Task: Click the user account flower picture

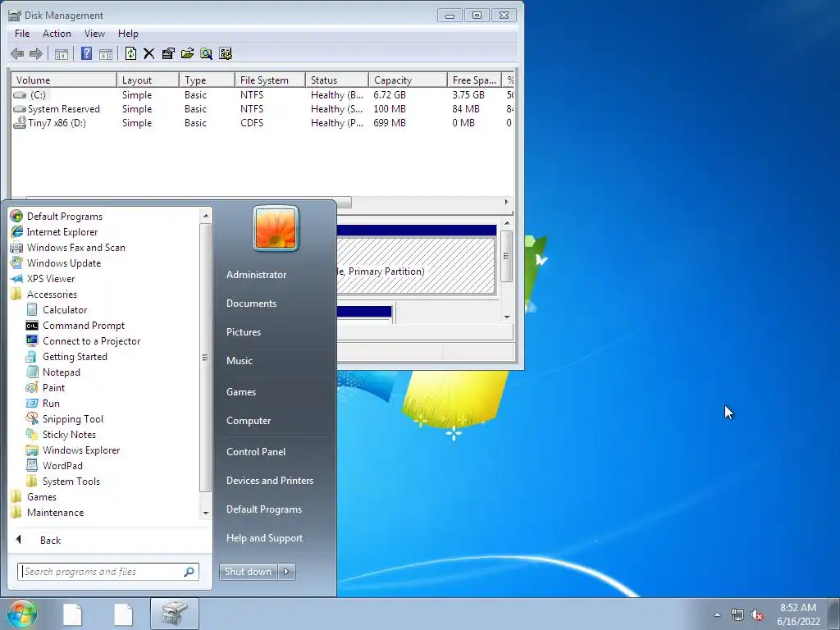Action: 276,228
